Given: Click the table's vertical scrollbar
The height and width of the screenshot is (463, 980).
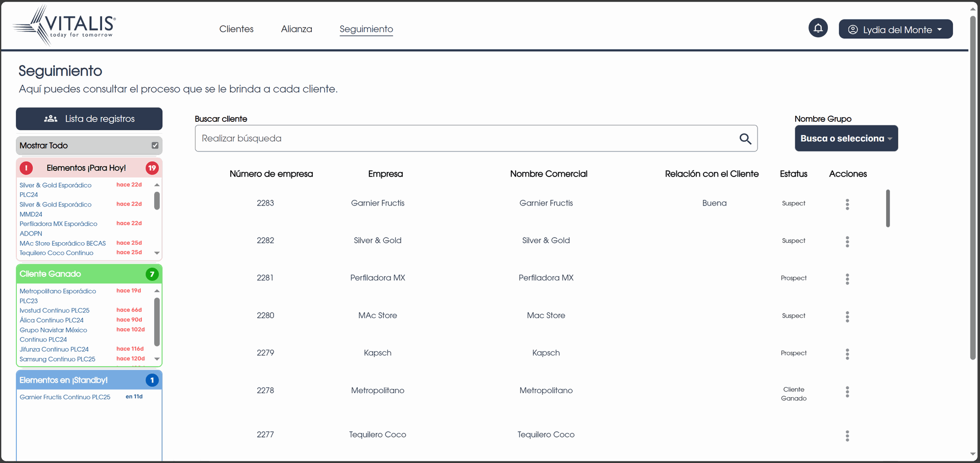Looking at the screenshot, I should tap(888, 208).
